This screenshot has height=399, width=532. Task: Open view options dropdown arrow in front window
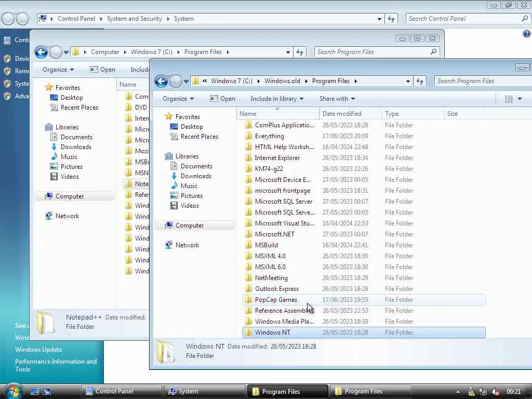point(520,99)
